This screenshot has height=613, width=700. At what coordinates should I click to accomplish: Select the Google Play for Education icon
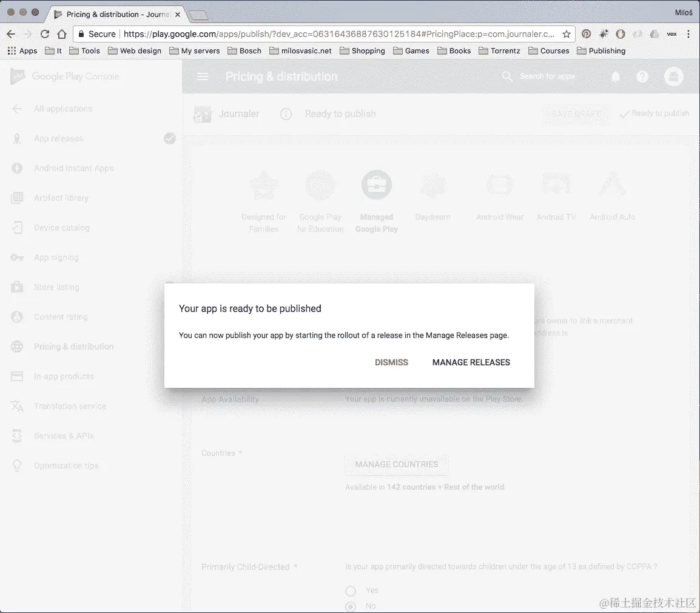[320, 185]
